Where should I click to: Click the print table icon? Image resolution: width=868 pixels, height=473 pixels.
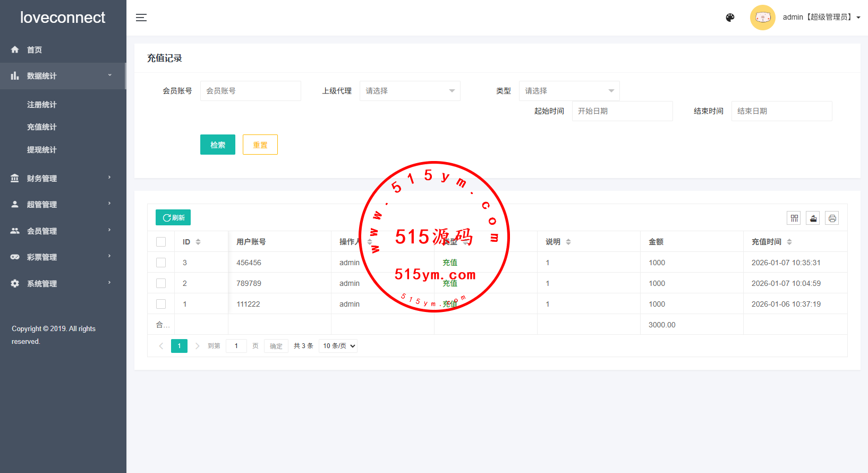(x=832, y=218)
